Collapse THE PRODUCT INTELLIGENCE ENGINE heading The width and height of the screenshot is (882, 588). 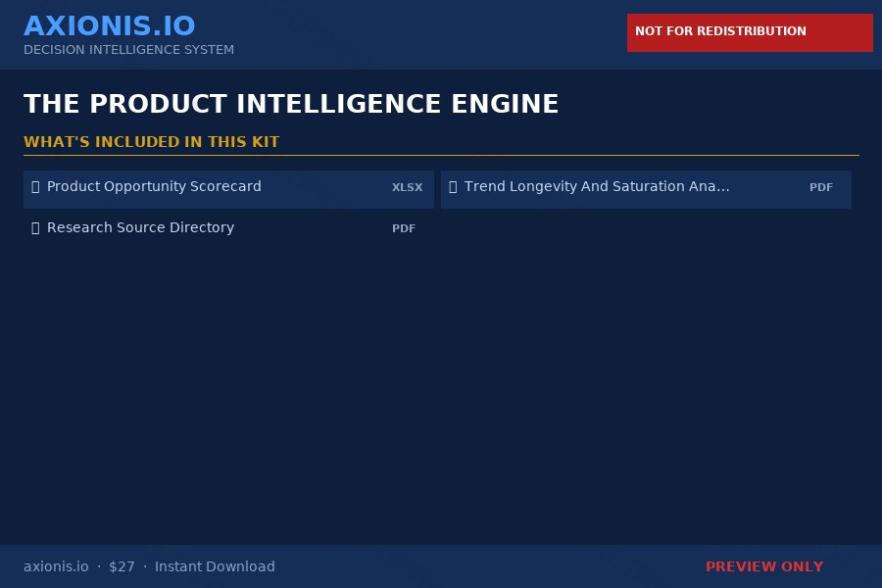[x=291, y=104]
